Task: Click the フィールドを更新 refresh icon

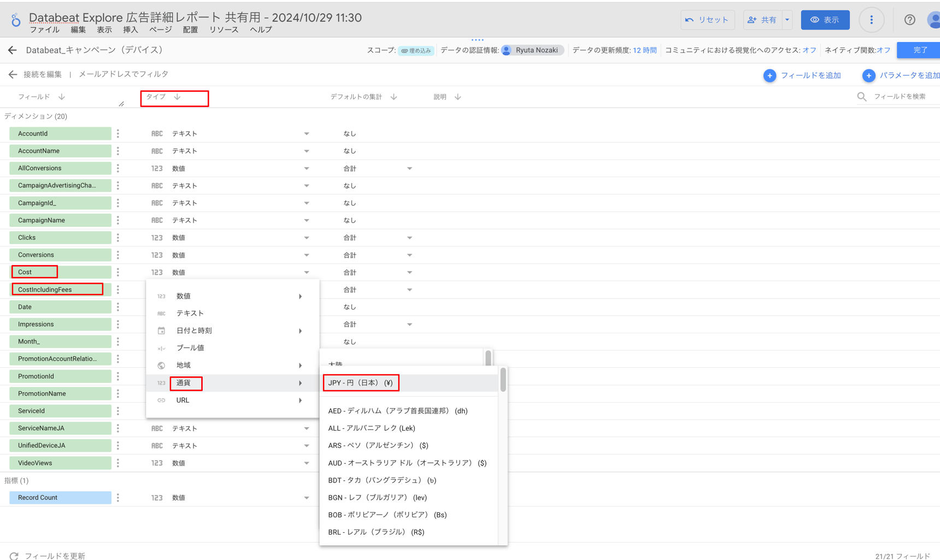Action: (15, 556)
